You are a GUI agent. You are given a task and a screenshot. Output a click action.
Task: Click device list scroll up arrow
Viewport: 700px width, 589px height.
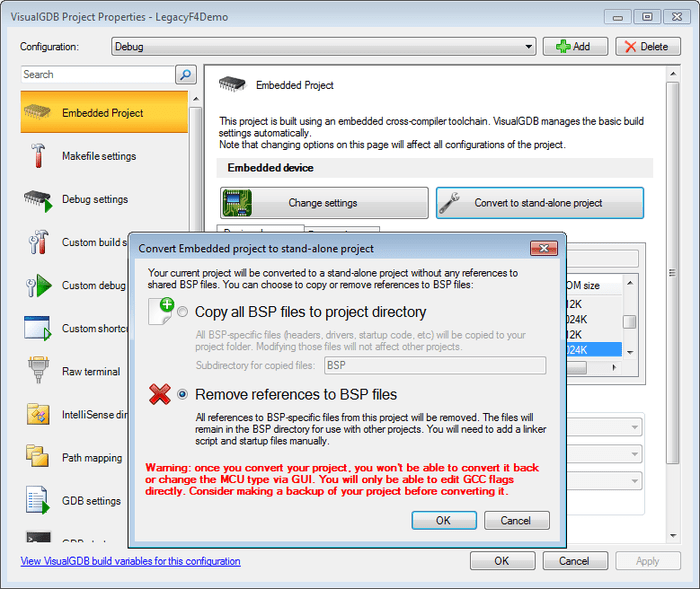(630, 283)
